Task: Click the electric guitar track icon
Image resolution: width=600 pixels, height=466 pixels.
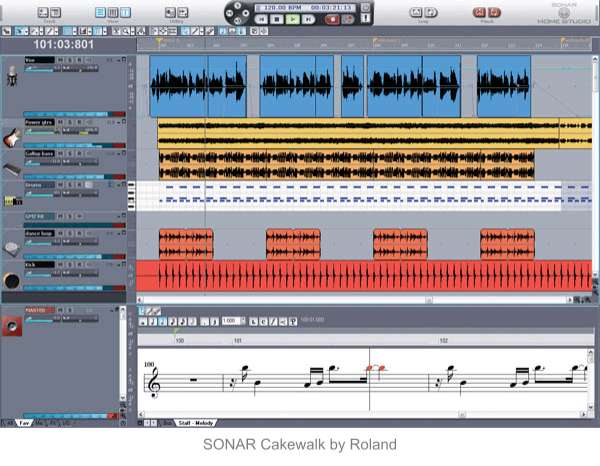Action: tap(12, 137)
